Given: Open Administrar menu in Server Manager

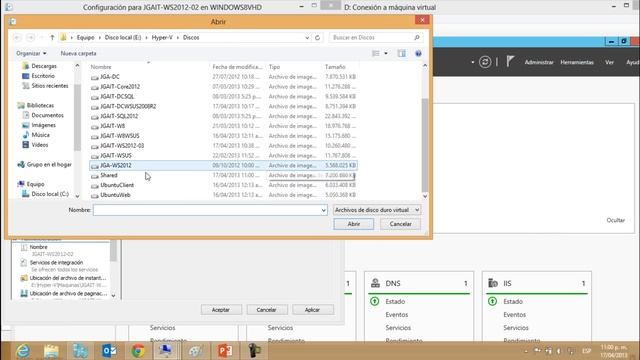Looking at the screenshot, I should 539,62.
